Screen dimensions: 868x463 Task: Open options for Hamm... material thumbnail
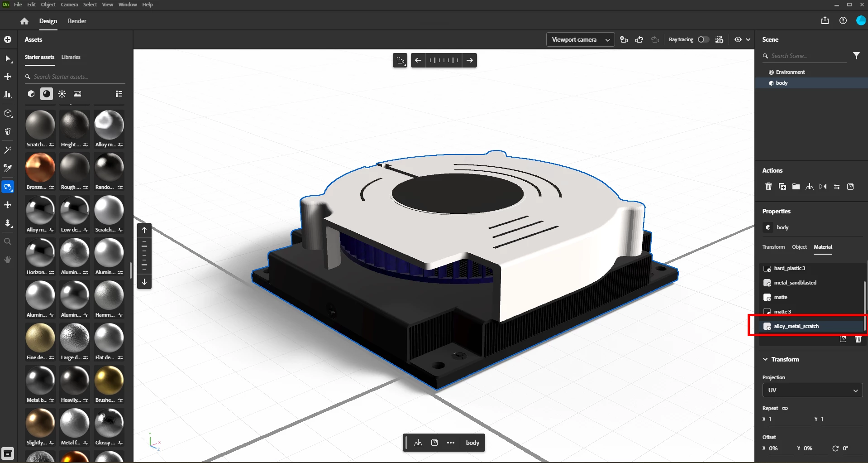pos(120,315)
